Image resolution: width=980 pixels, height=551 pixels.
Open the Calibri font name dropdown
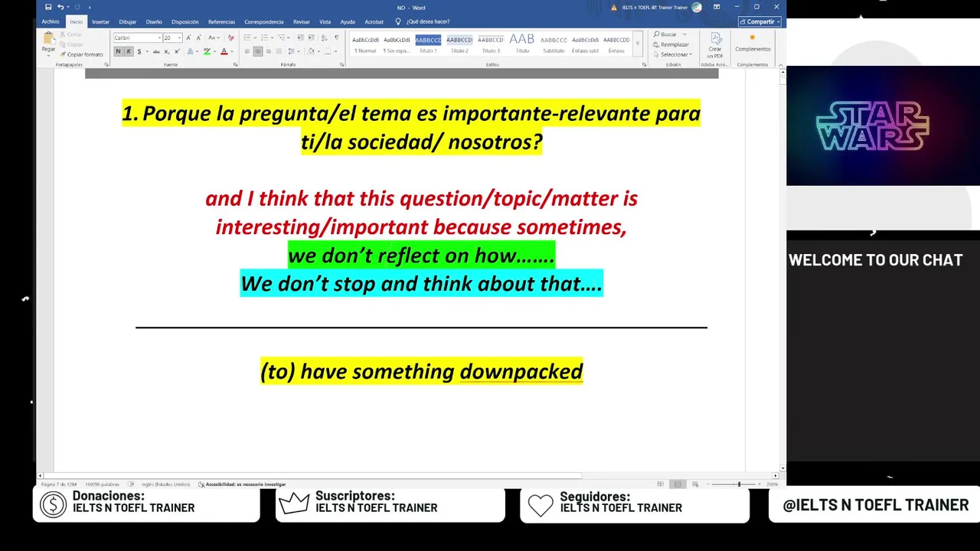[x=159, y=37]
